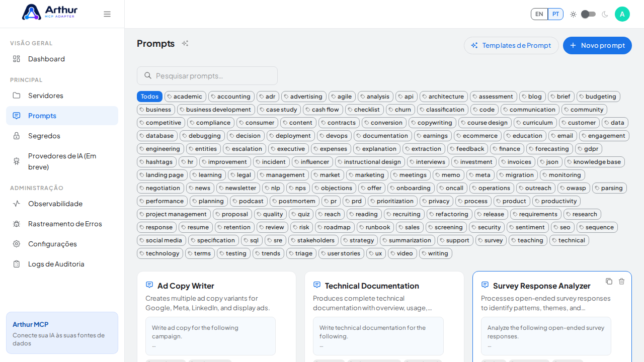Toggle the dark/light theme switch
Image resolution: width=644 pixels, height=362 pixels.
pyautogui.click(x=588, y=14)
